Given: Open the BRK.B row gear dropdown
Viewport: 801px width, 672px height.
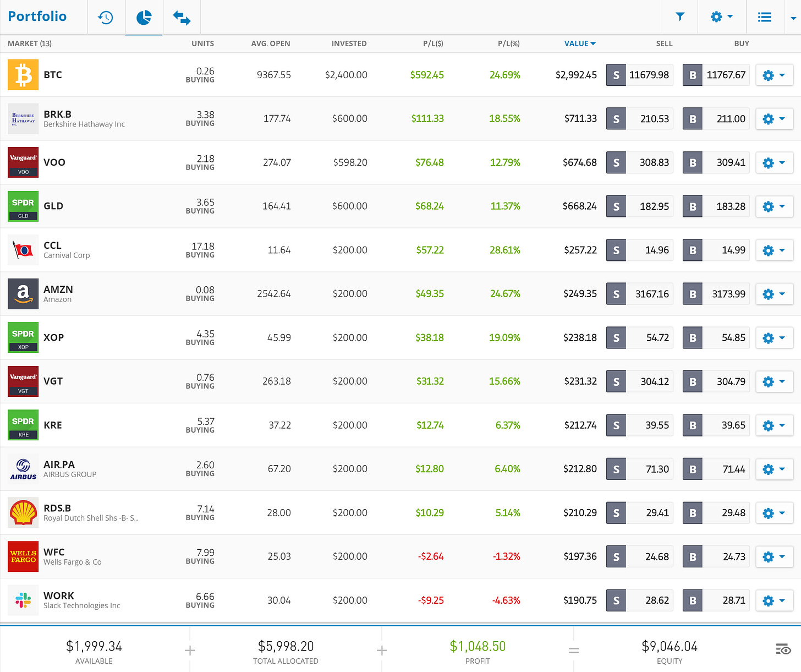Looking at the screenshot, I should click(775, 119).
